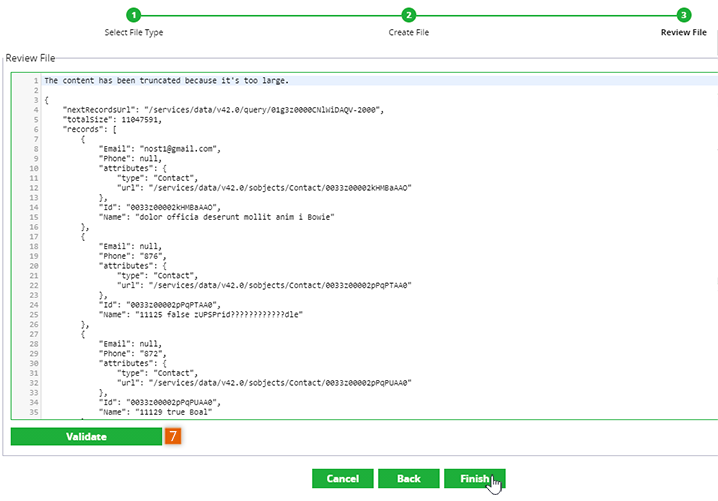
Task: Cancel the file wizard
Action: tap(343, 479)
